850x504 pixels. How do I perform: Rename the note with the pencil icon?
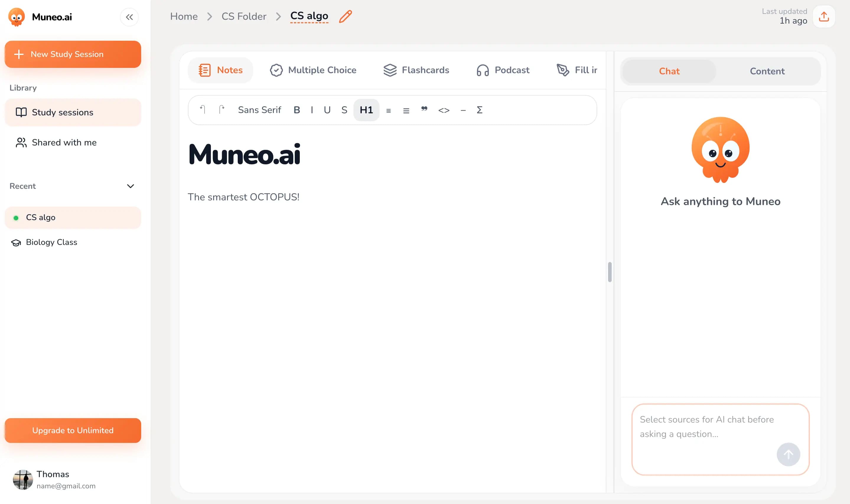345,16
